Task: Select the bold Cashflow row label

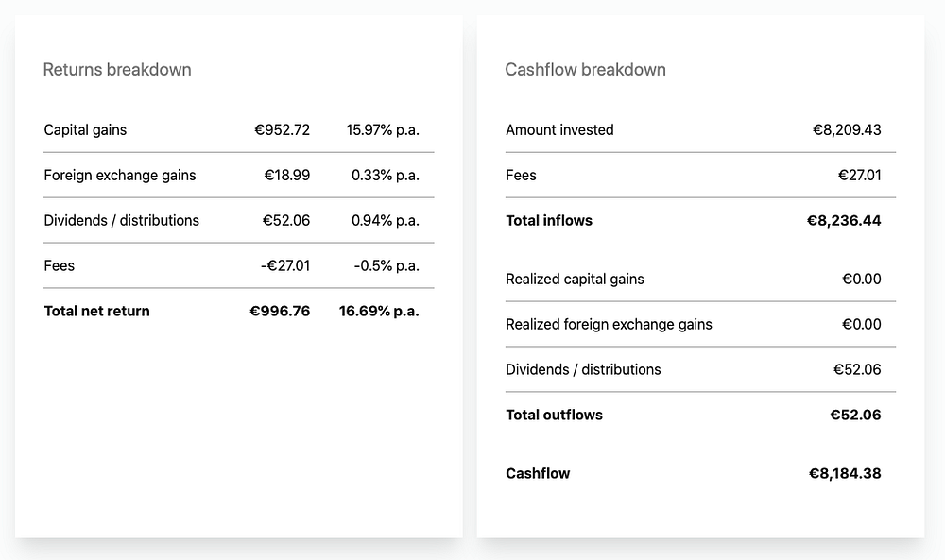Action: coord(538,474)
